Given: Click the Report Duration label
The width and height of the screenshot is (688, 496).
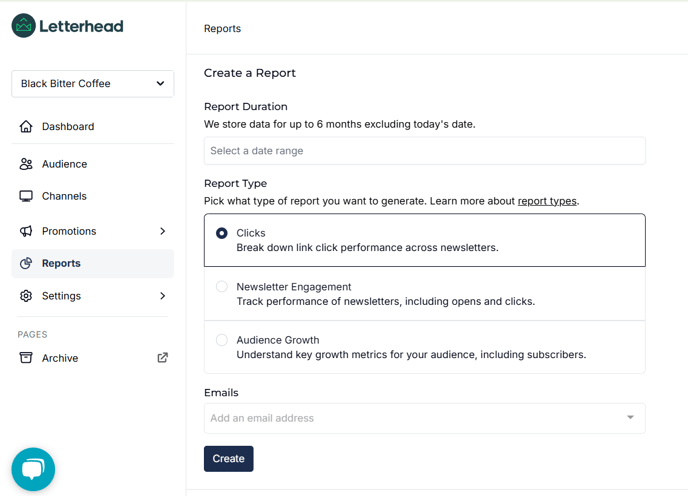Looking at the screenshot, I should click(x=246, y=107).
